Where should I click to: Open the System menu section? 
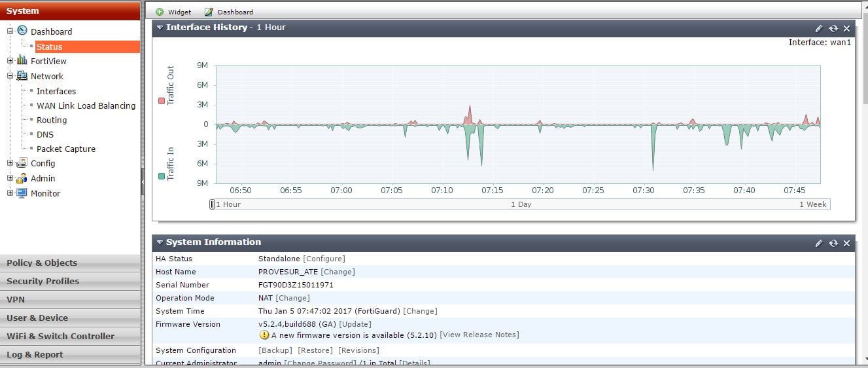pyautogui.click(x=70, y=10)
